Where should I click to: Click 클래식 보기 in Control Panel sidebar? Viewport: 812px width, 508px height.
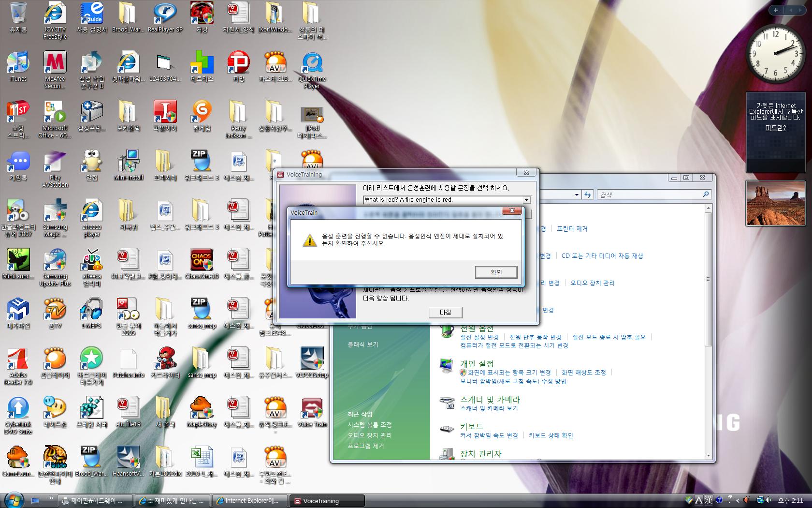363,344
